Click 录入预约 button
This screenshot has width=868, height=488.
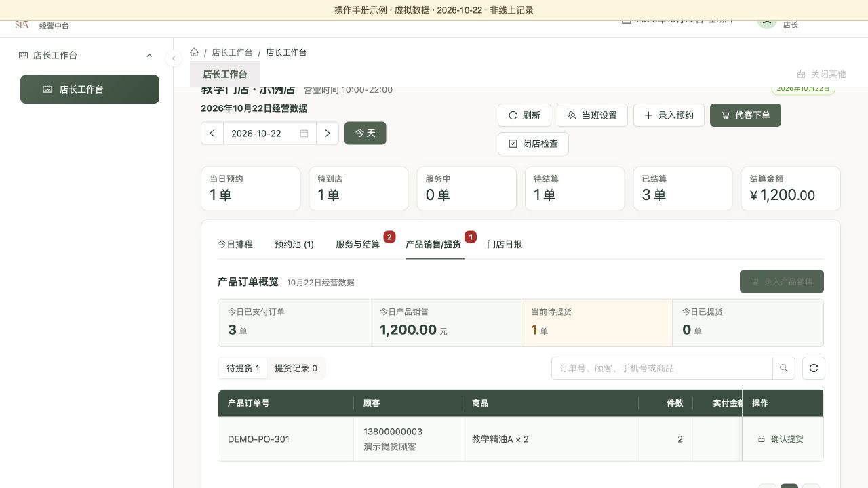[x=669, y=115]
